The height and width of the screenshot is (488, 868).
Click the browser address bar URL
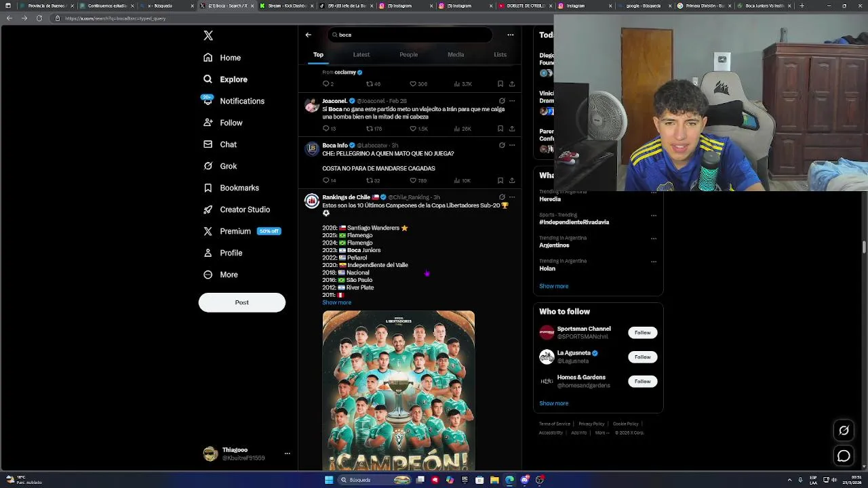115,18
